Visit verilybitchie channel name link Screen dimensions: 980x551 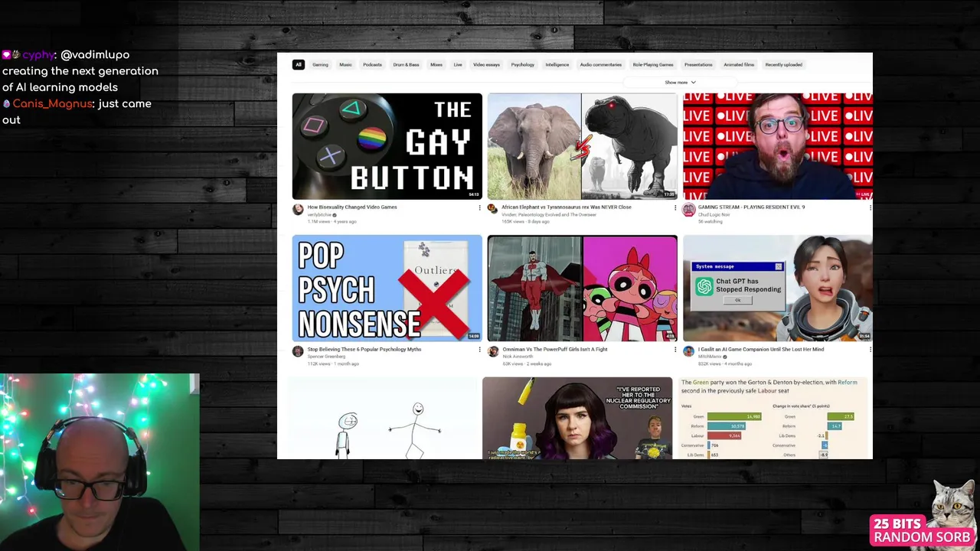[319, 215]
